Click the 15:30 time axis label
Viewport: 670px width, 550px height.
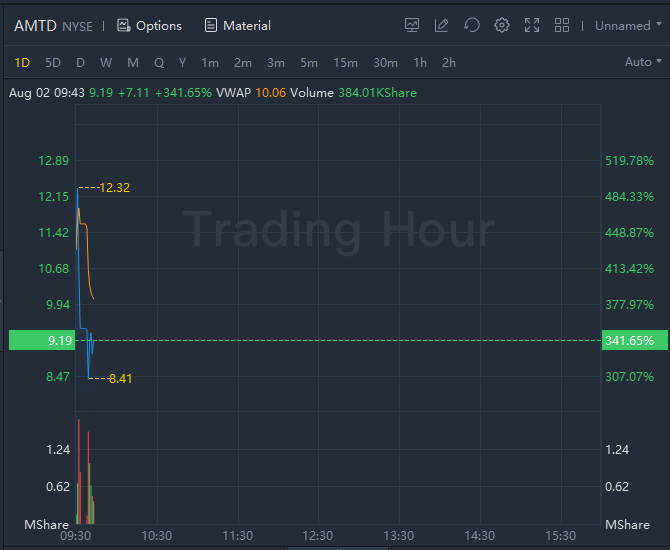click(561, 535)
